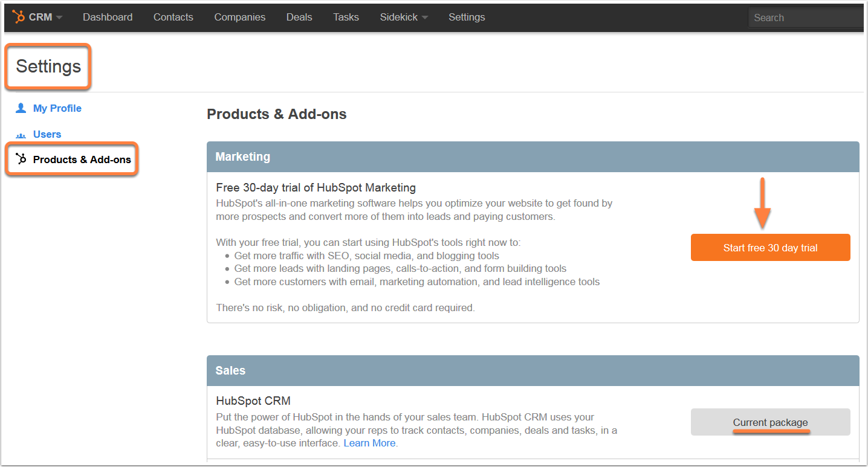Click the My Profile person icon

coord(21,108)
